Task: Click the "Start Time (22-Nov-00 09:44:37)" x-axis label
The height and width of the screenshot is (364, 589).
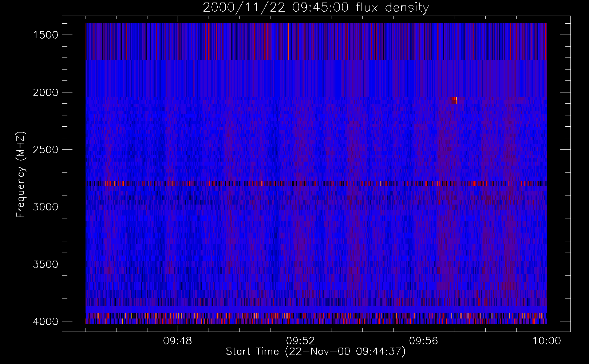Action: pyautogui.click(x=316, y=352)
